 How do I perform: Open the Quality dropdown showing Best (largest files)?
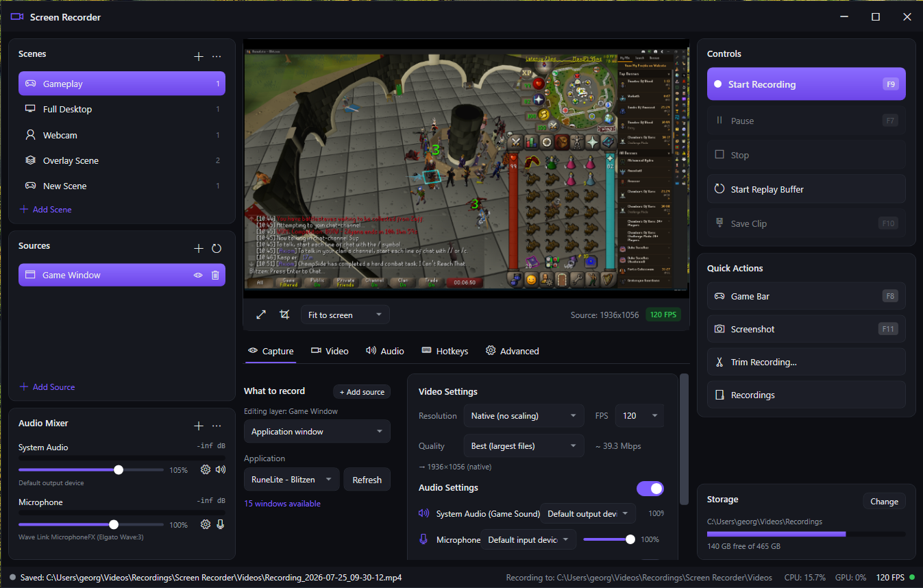tap(524, 445)
